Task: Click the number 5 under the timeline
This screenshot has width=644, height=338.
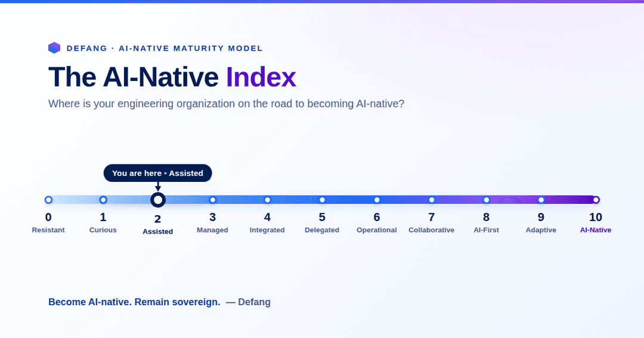Action: click(322, 217)
